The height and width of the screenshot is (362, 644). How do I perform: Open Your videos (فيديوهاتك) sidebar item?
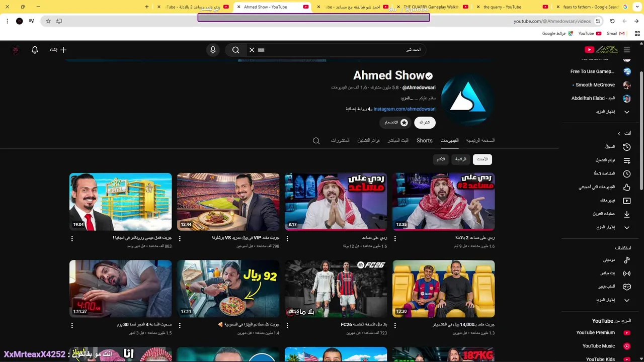click(x=615, y=201)
